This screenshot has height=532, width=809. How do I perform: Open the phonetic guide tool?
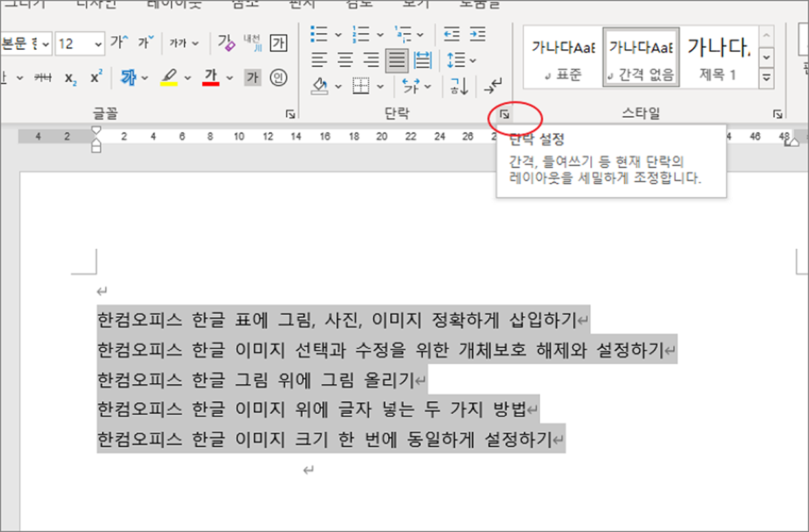point(252,43)
